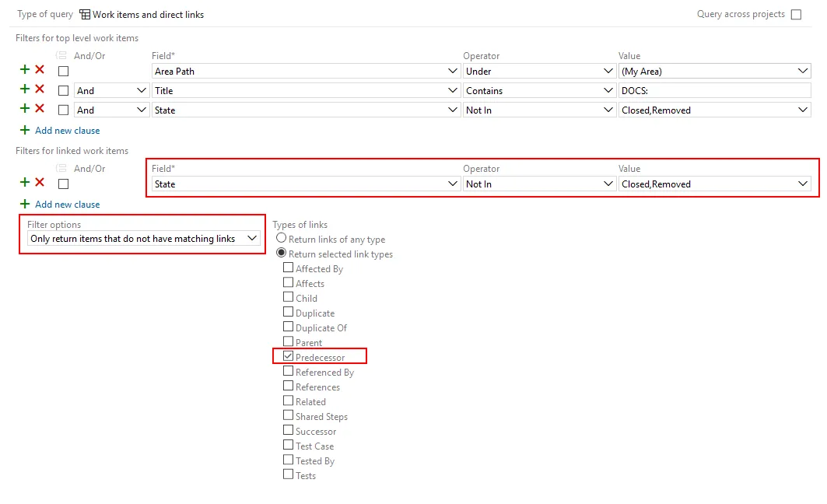This screenshot has height=504, width=827.
Task: Remove the Area Path clause with red X
Action: [x=40, y=69]
